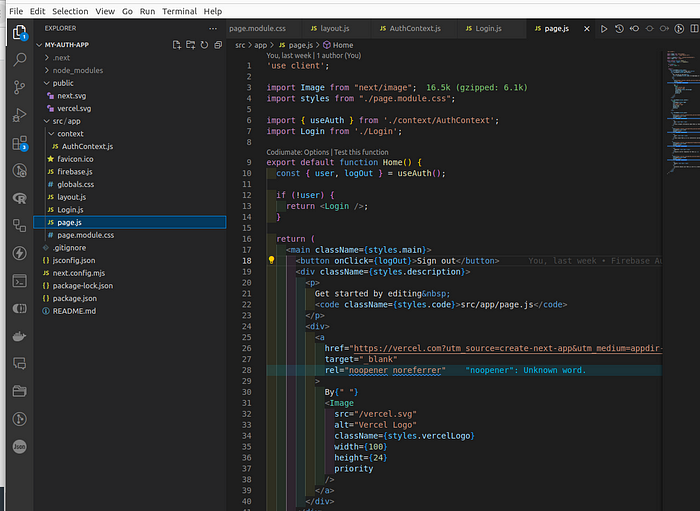Open file history clock icon
Image resolution: width=700 pixels, height=511 pixels.
point(619,29)
